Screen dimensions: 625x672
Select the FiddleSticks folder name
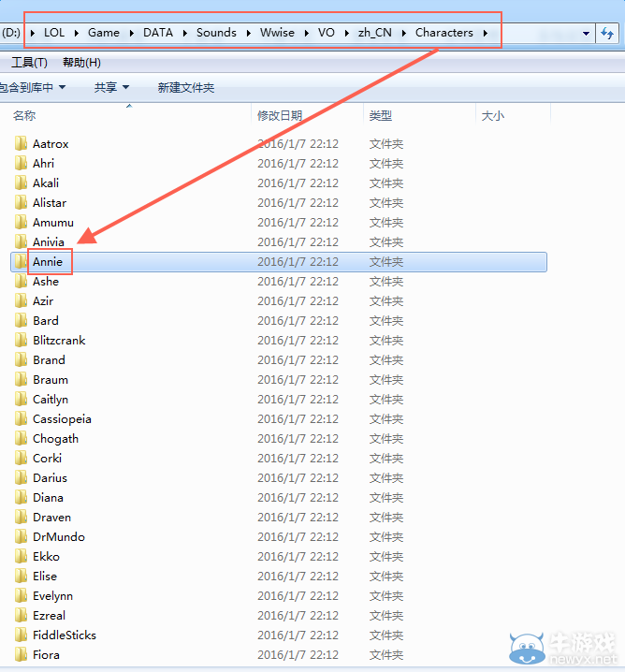[x=65, y=635]
